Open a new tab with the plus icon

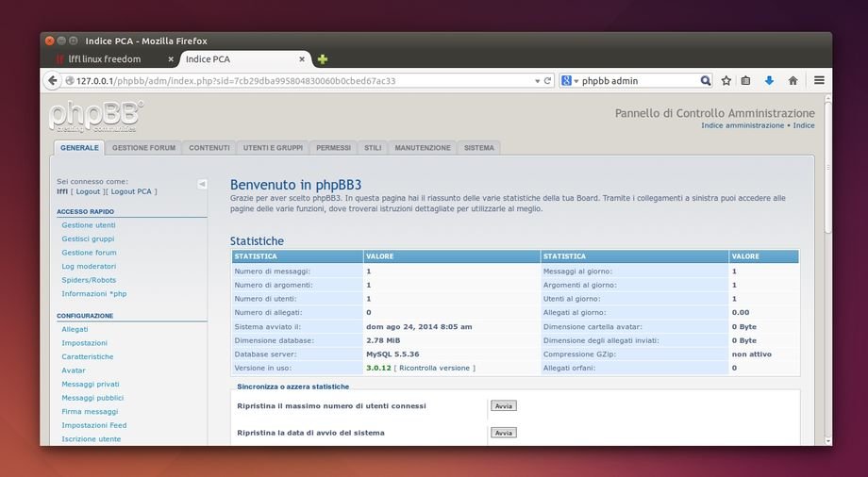323,59
